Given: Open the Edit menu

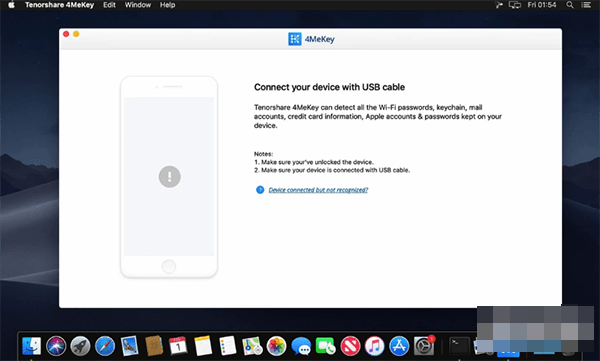Looking at the screenshot, I should 109,5.
